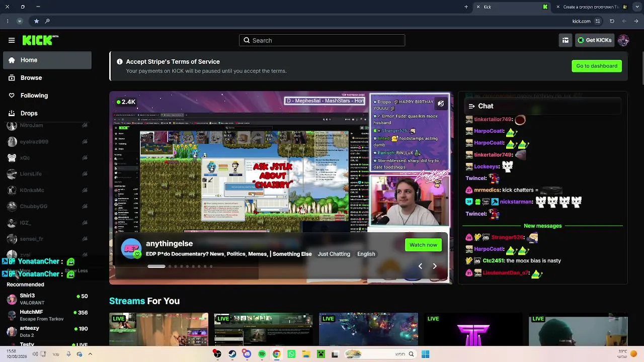Open the third live stream thumbnail under Streams For You

click(x=368, y=329)
